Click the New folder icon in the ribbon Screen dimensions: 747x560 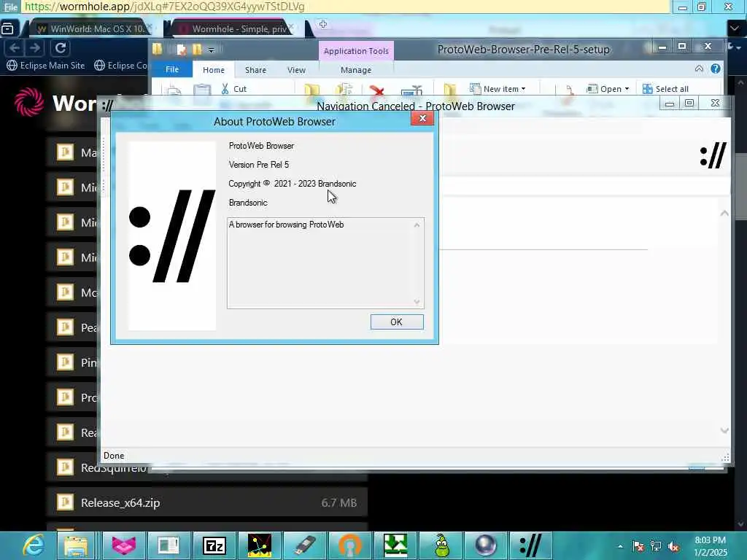pyautogui.click(x=449, y=89)
